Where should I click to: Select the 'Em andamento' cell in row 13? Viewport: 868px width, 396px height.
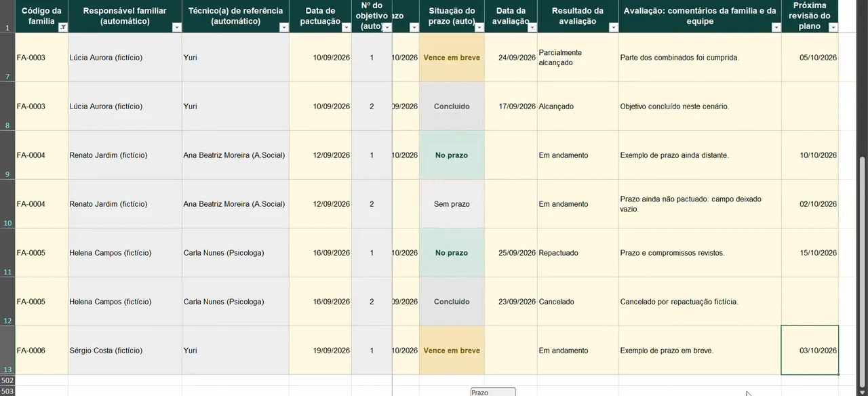tap(578, 351)
